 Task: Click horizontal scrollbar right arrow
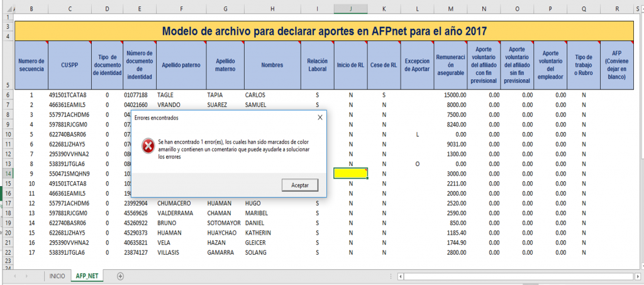(638, 276)
